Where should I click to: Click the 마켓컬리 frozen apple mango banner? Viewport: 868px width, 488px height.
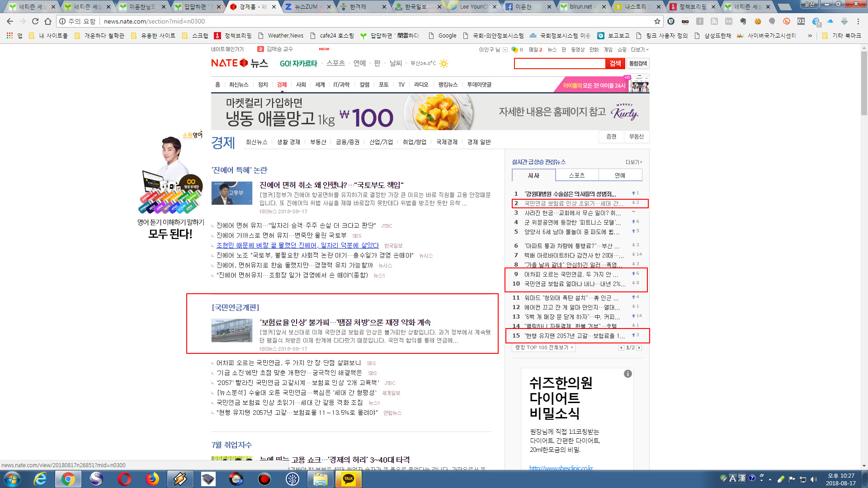(430, 112)
